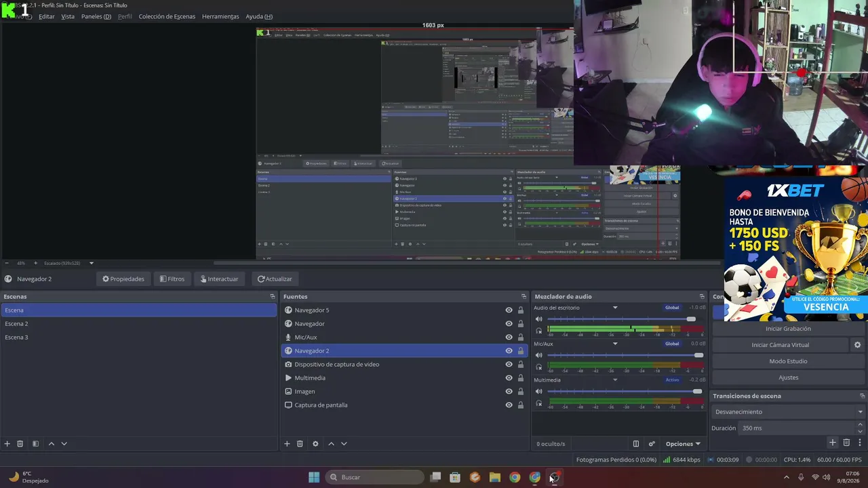Lock the Imagen source
This screenshot has height=488, width=868.
(521, 392)
